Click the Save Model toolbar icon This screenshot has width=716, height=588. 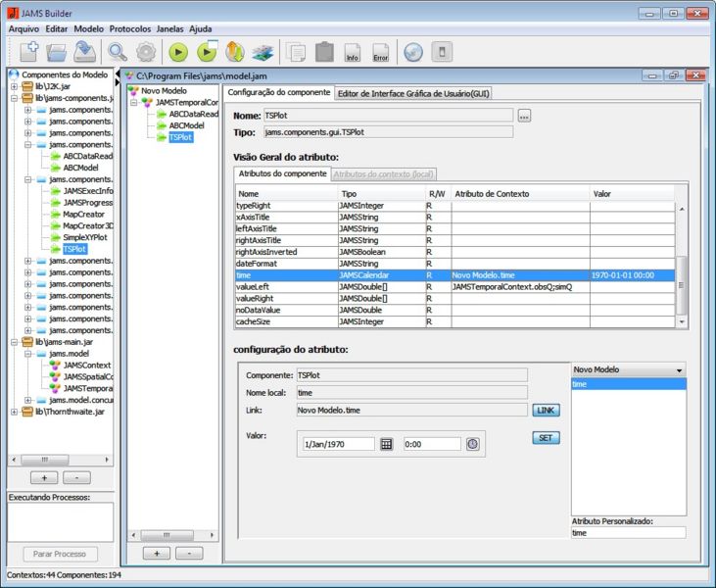(x=85, y=52)
